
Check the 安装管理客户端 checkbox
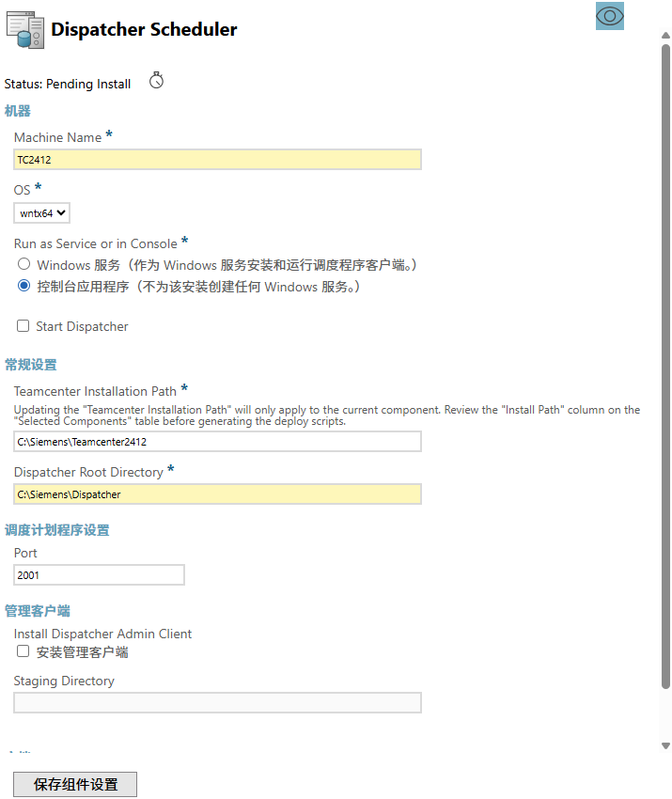(x=23, y=651)
